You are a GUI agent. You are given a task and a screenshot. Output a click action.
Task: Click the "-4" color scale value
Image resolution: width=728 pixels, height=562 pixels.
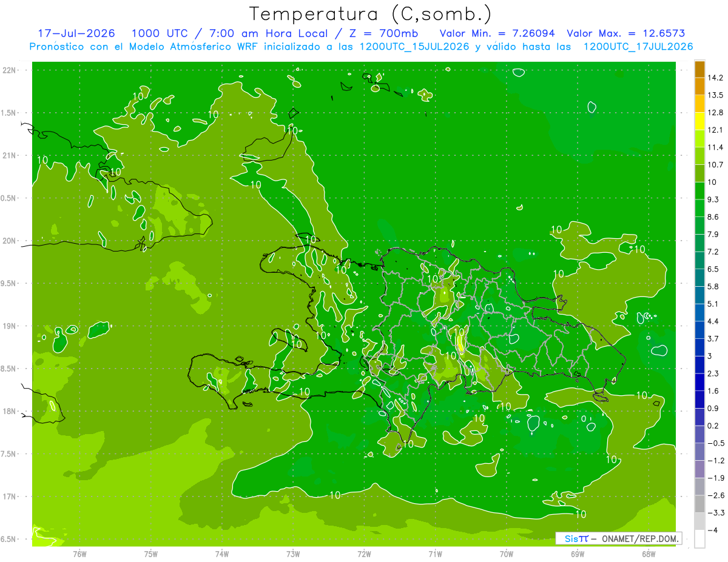[x=712, y=530]
